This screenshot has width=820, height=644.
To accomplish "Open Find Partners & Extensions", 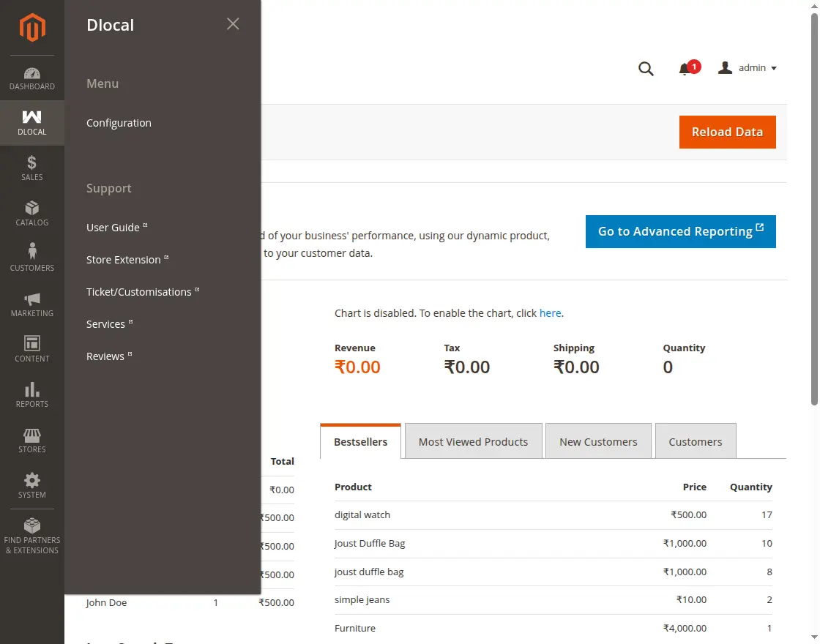I will point(31,533).
